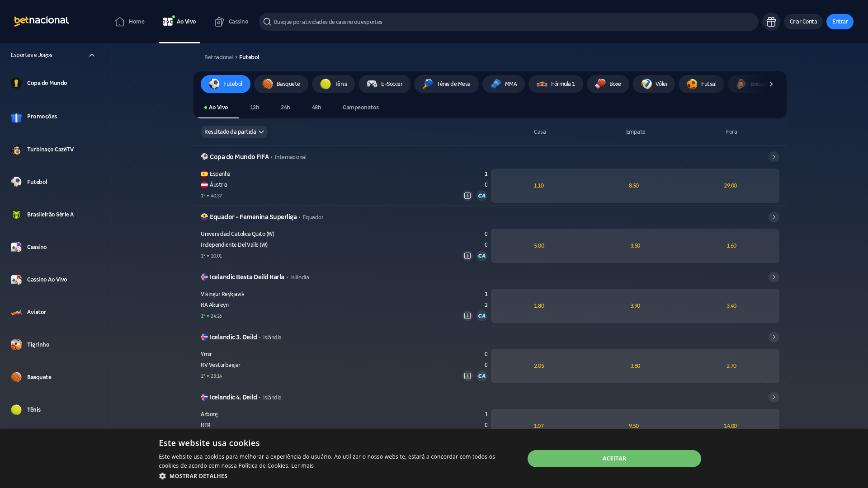Image resolution: width=868 pixels, height=488 pixels.
Task: Click the Betnacional breadcrumb link
Action: coord(218,57)
